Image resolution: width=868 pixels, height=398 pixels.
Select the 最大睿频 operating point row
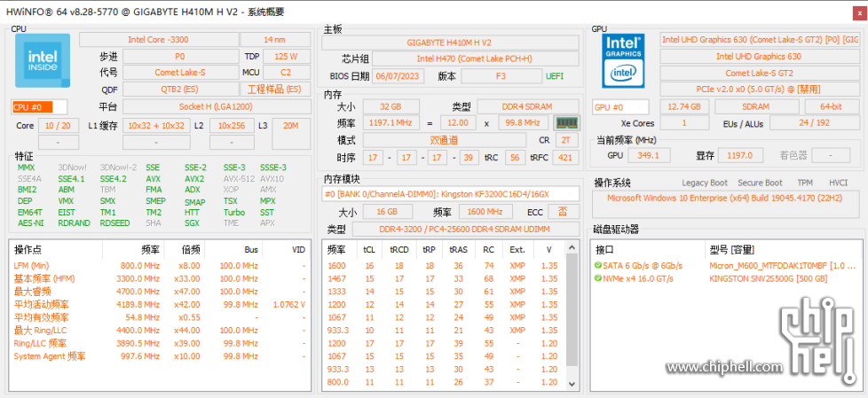pyautogui.click(x=160, y=292)
